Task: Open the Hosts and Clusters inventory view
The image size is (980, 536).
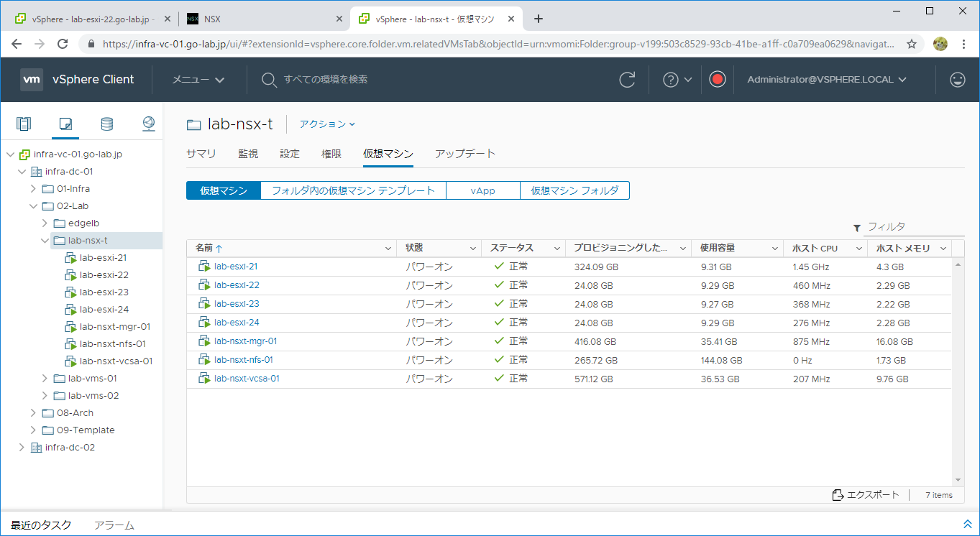Action: tap(24, 124)
